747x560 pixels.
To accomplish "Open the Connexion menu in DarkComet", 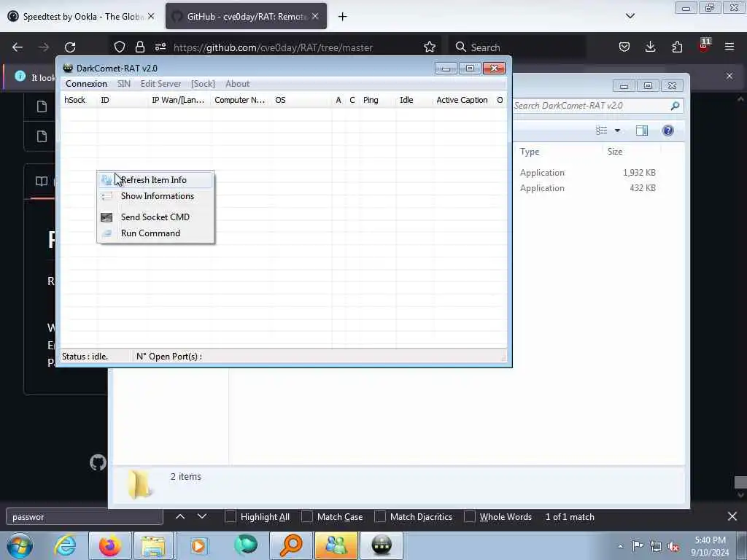I will (x=86, y=84).
